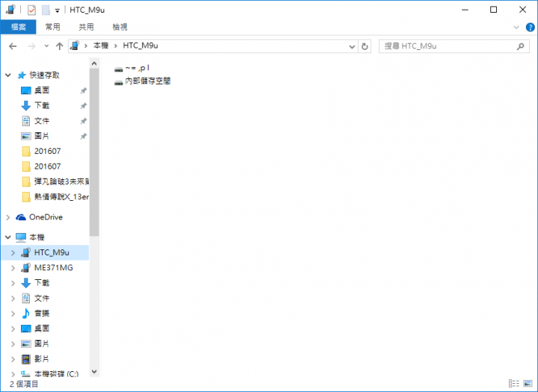Image resolution: width=538 pixels, height=392 pixels.
Task: Open the 彈丸論破3未來 folder
Action: pos(61,181)
